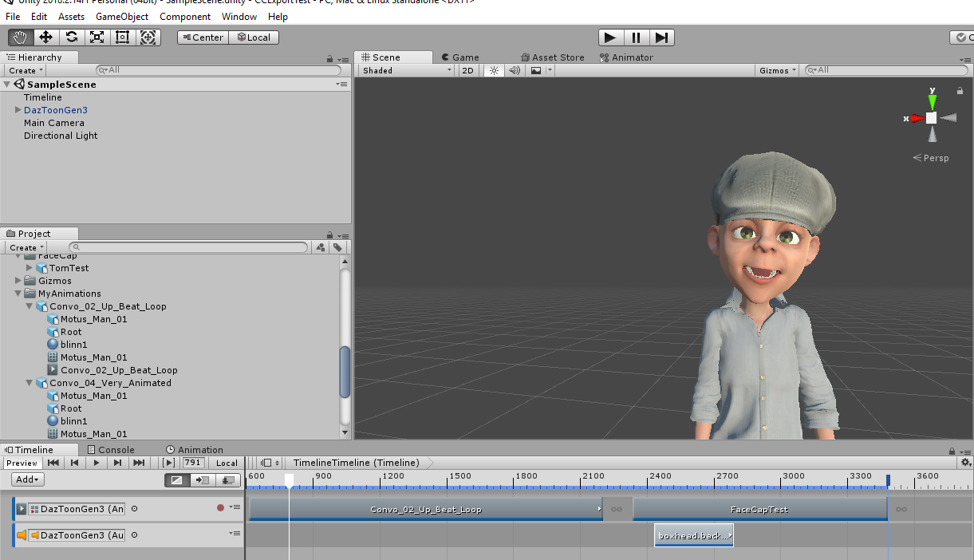Open the Shaded draw mode dropdown
The height and width of the screenshot is (560, 974).
[x=406, y=70]
